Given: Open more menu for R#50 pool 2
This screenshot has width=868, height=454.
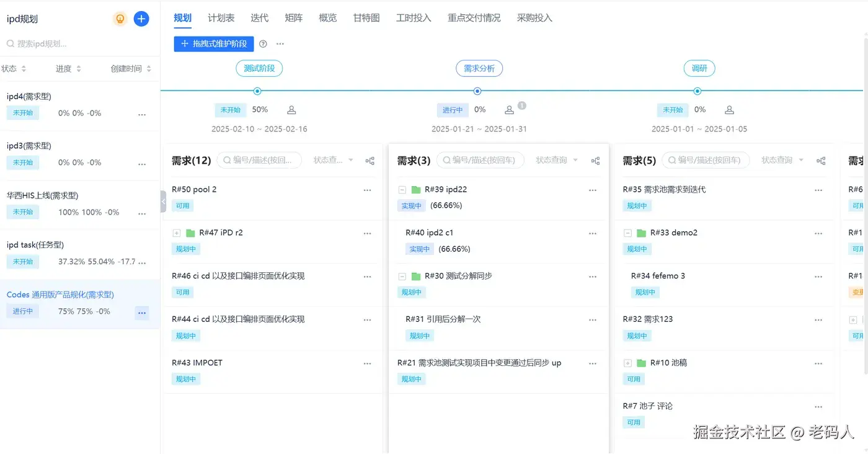Looking at the screenshot, I should tap(368, 190).
